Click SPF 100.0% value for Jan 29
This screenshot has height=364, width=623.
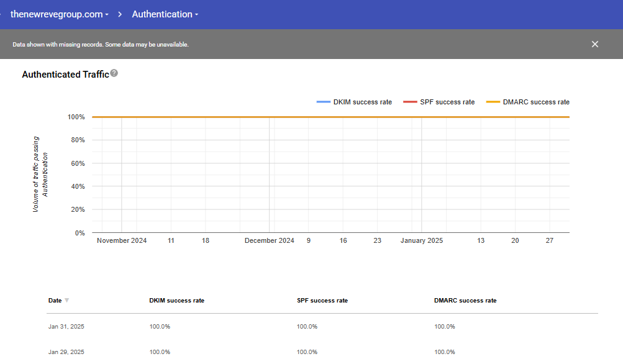[x=307, y=352]
